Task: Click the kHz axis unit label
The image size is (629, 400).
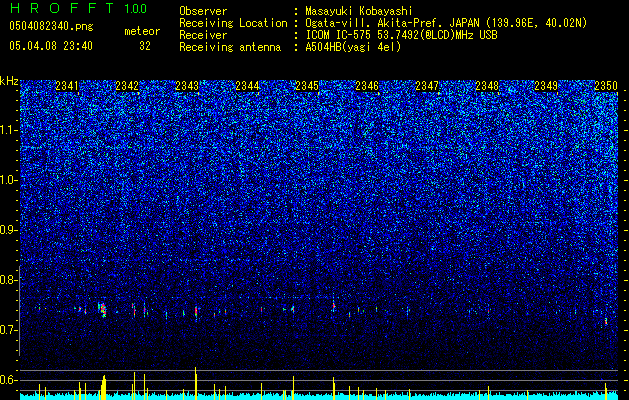Action: coord(9,81)
